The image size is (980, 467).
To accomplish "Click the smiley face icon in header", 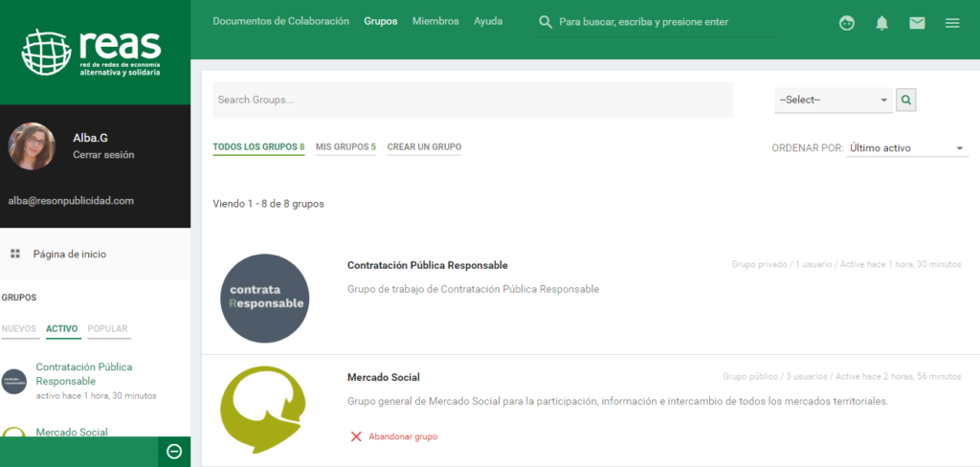I will (846, 23).
